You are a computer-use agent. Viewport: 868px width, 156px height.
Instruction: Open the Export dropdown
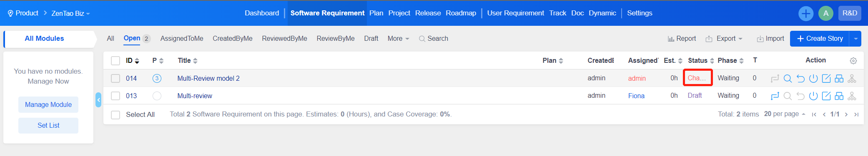point(724,39)
